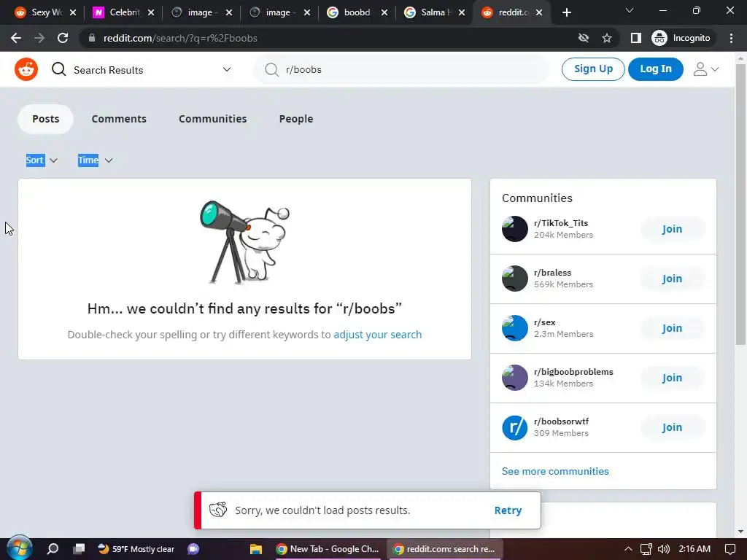Expand the Time filter dropdown

click(x=95, y=160)
